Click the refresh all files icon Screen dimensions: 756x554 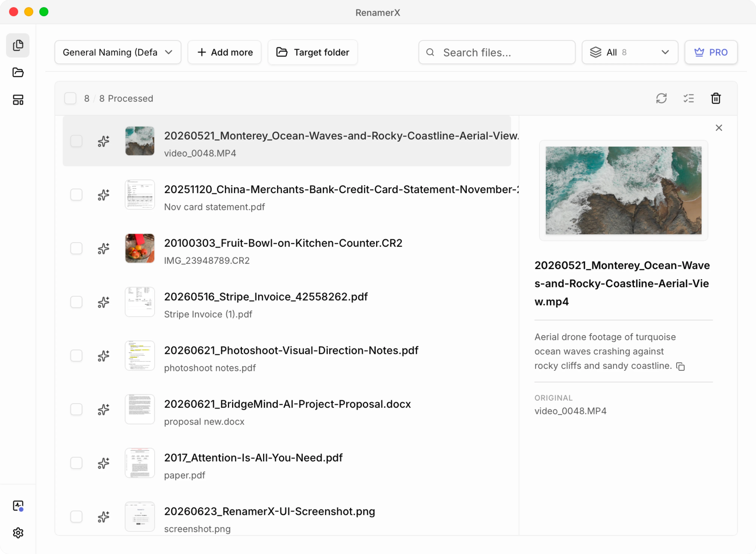tap(661, 98)
